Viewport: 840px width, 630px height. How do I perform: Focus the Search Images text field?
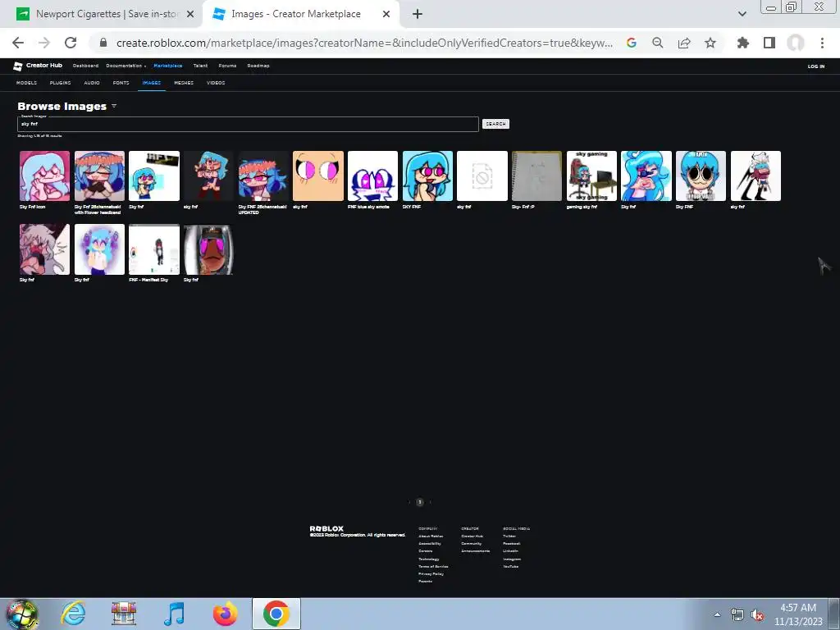(248, 124)
